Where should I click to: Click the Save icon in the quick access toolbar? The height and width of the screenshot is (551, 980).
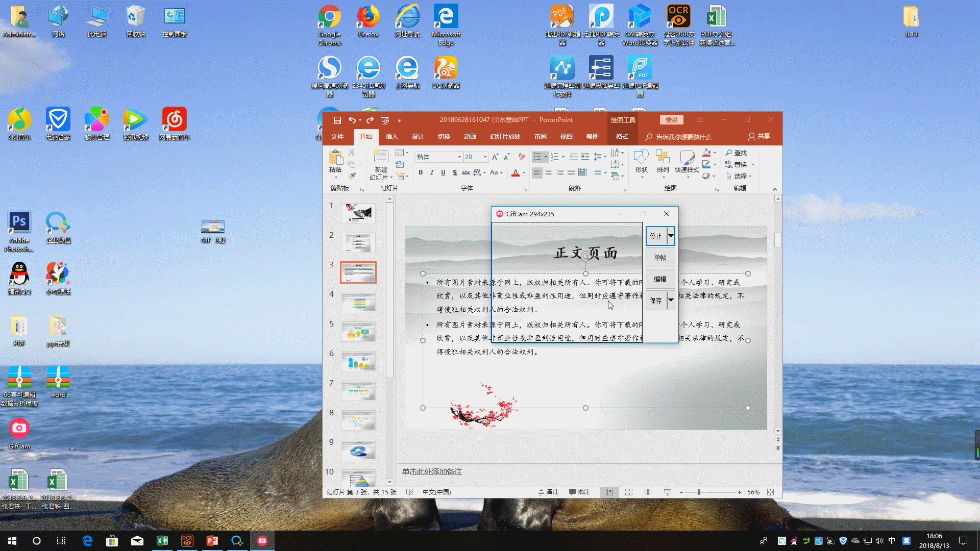(x=337, y=120)
